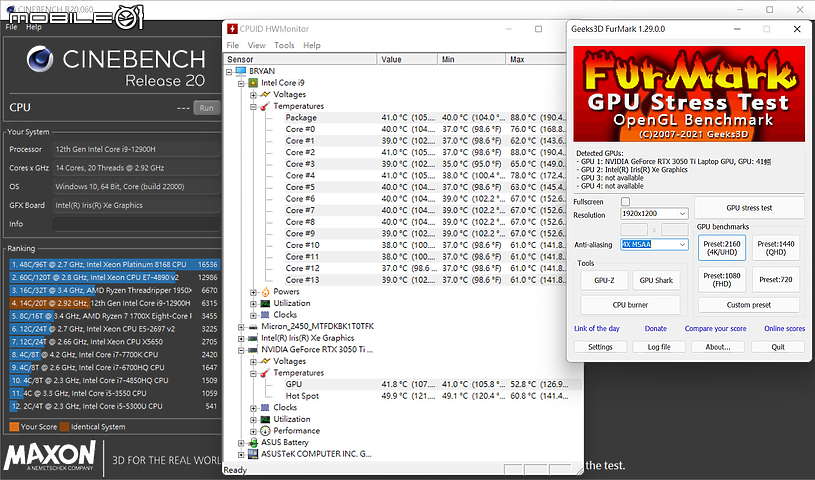Toggle the Fullscreen checkbox in FurMark
This screenshot has width=815, height=480.
(625, 201)
